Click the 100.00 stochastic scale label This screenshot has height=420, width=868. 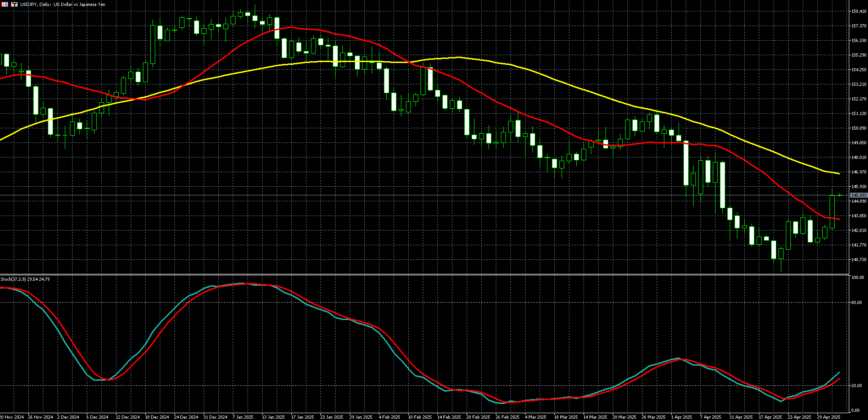(857, 278)
